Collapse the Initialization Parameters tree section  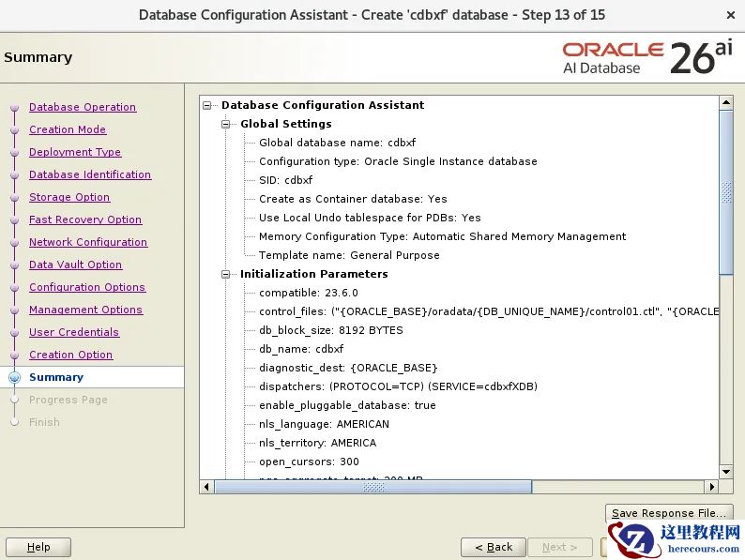[x=226, y=275]
